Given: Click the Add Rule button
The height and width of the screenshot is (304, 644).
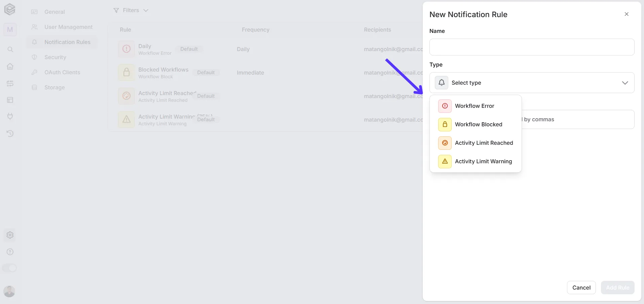Looking at the screenshot, I should pyautogui.click(x=617, y=288).
